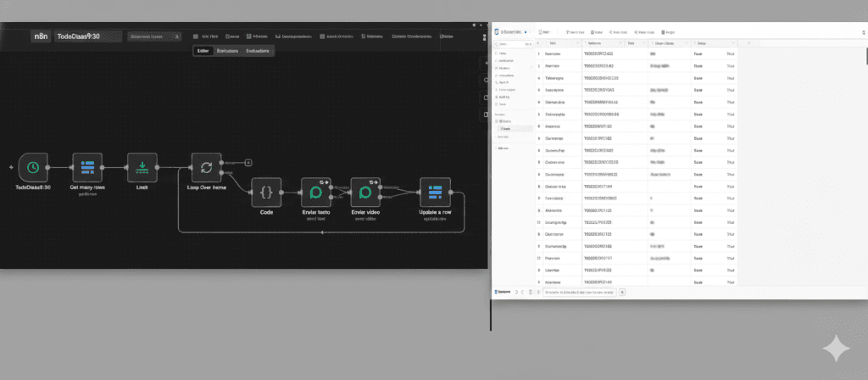Image resolution: width=868 pixels, height=380 pixels.
Task: Add a column using the table header plus
Action: click(748, 42)
